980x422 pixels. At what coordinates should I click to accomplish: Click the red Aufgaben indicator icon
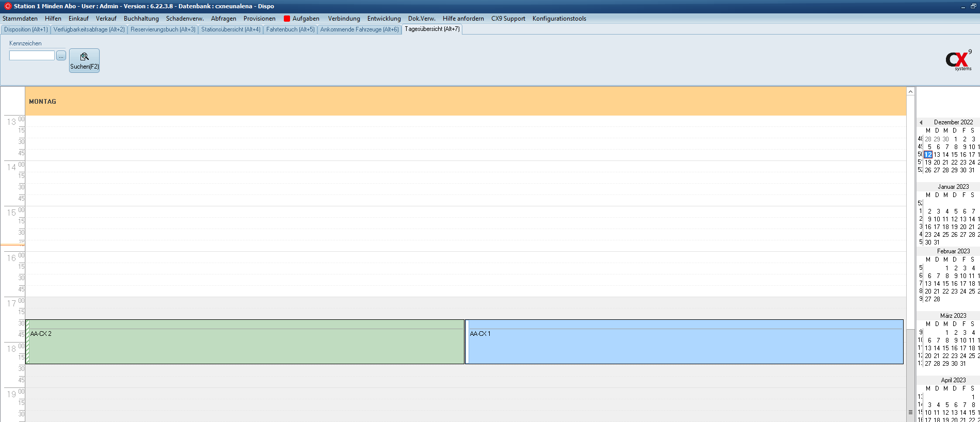(x=287, y=19)
